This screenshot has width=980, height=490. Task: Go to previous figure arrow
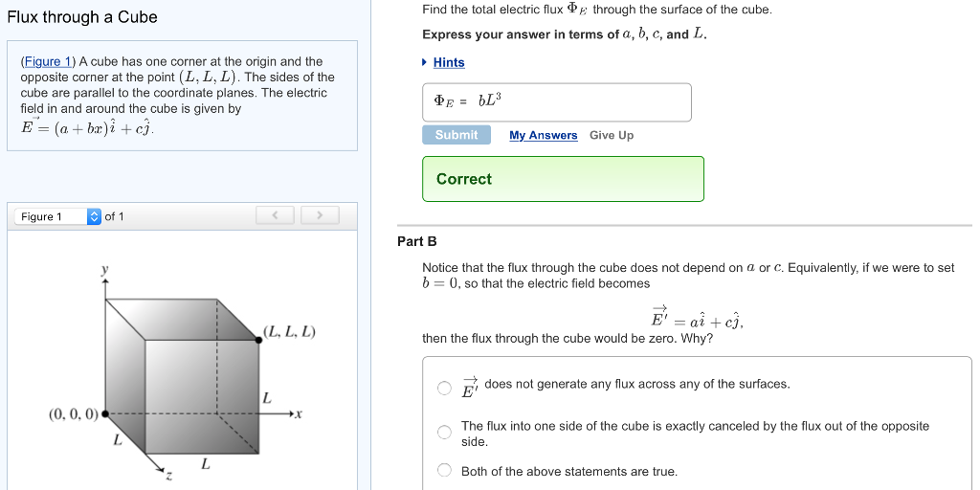(x=275, y=216)
